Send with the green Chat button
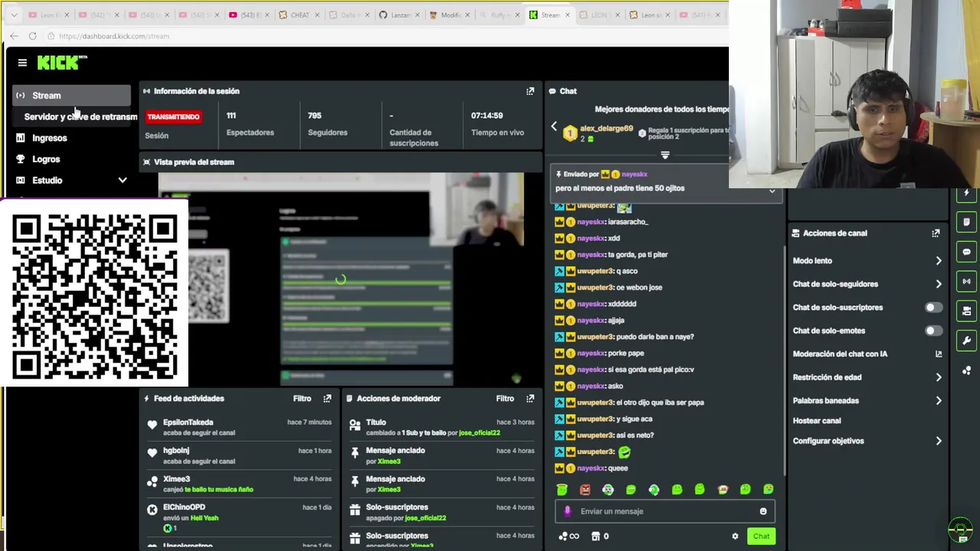980x551 pixels. click(x=761, y=536)
